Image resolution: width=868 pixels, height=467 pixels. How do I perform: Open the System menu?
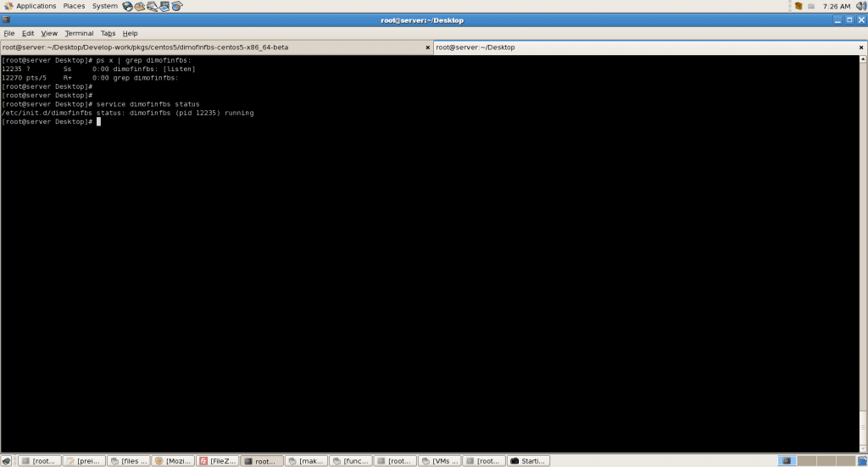tap(104, 6)
